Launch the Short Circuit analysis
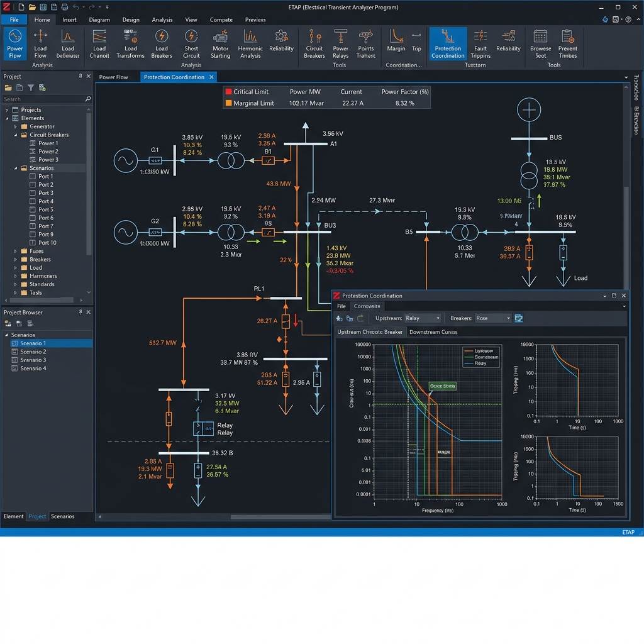 [x=191, y=44]
